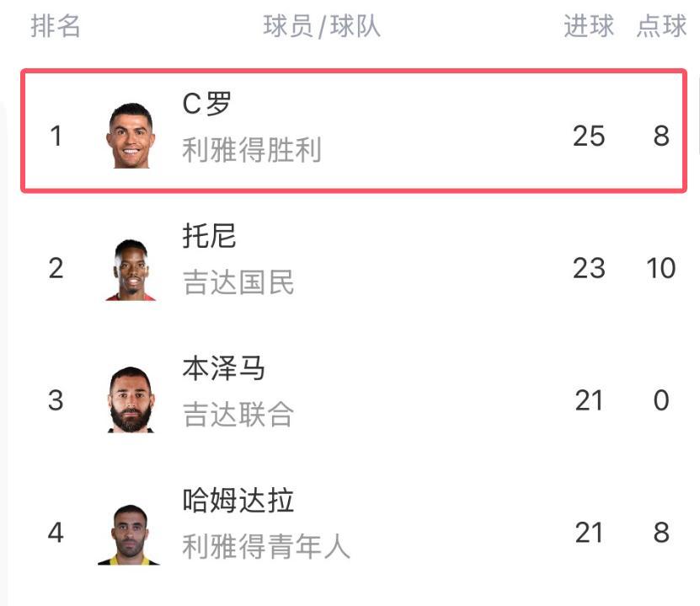Select player name 托尼
This screenshot has height=606, width=700.
pyautogui.click(x=209, y=236)
